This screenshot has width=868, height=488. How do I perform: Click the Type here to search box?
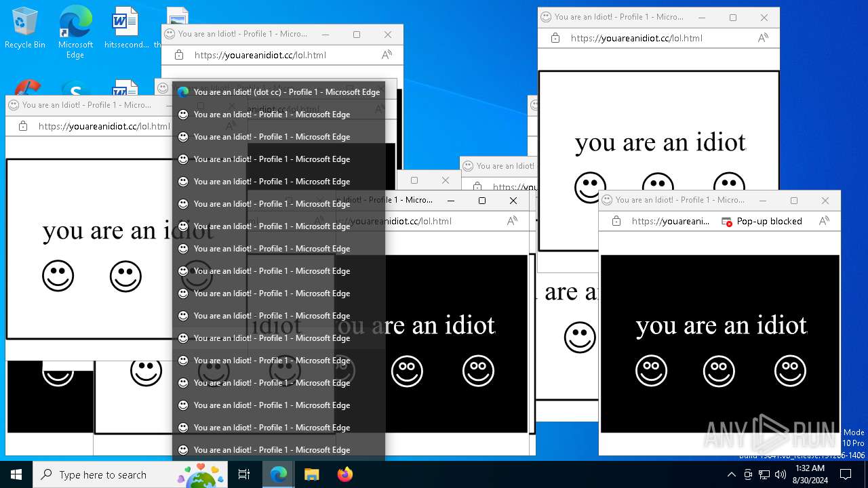pos(129,474)
